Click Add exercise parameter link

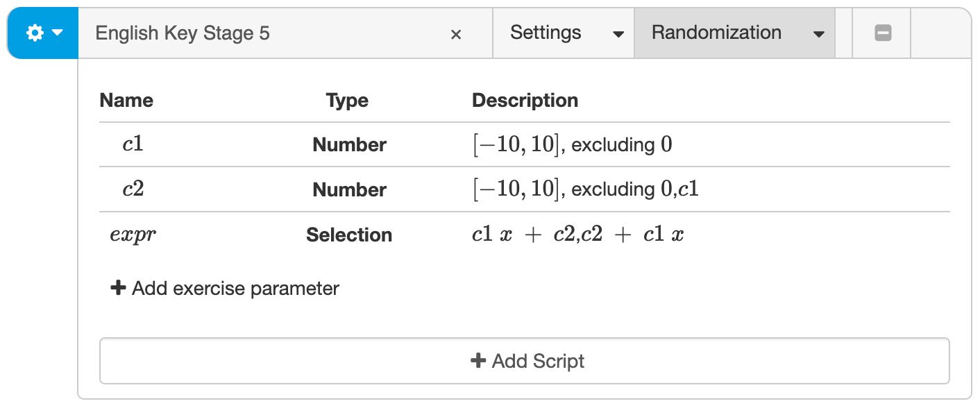[x=234, y=288]
